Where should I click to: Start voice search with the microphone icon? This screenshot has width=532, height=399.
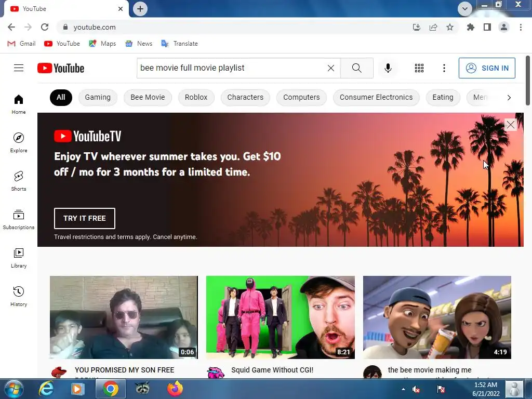[x=388, y=68]
